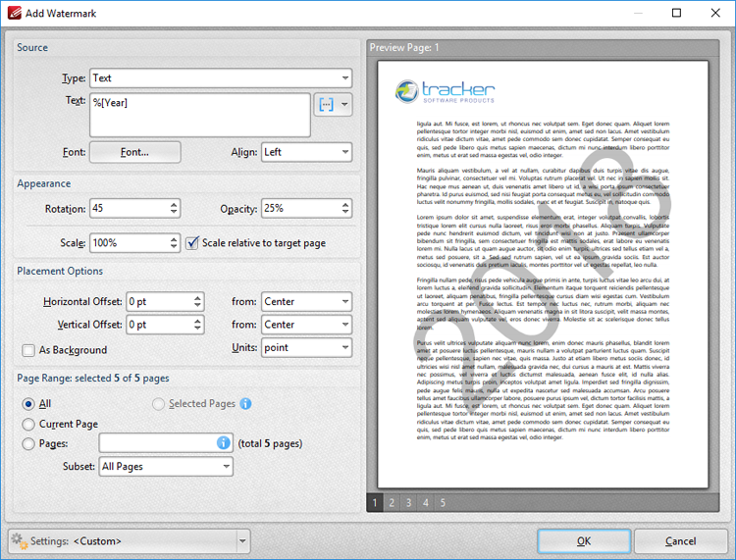Enable the As Background checkbox
Viewport: 736px width, 560px height.
click(28, 350)
